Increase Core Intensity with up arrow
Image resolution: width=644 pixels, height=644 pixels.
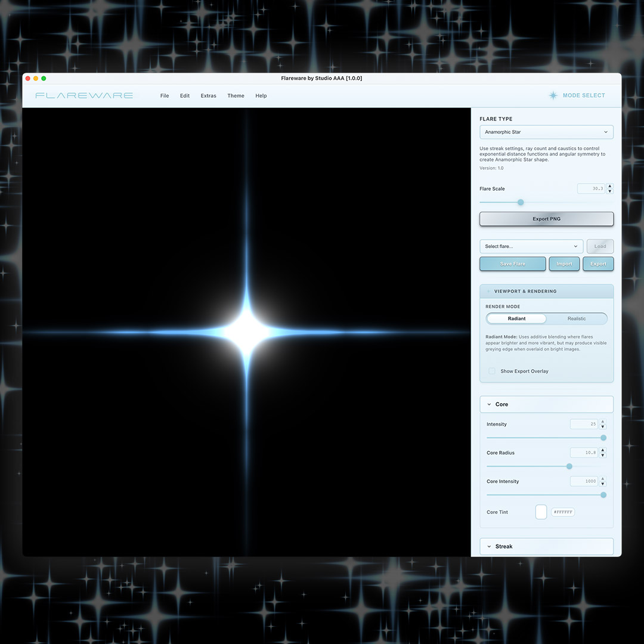click(x=602, y=478)
